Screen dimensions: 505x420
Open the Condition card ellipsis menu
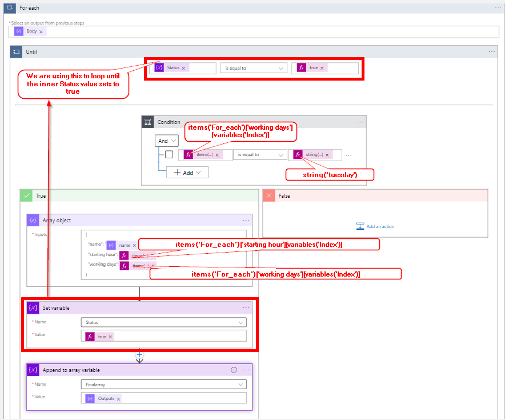tap(360, 122)
